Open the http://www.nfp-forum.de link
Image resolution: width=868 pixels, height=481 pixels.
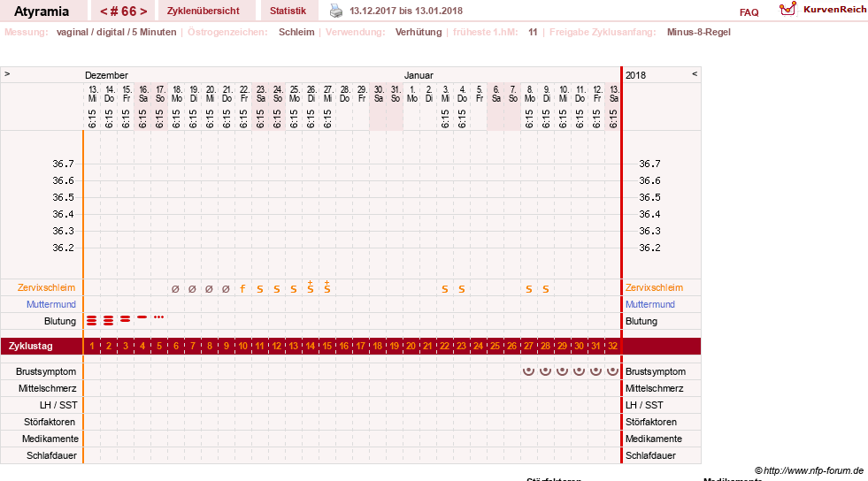[813, 470]
